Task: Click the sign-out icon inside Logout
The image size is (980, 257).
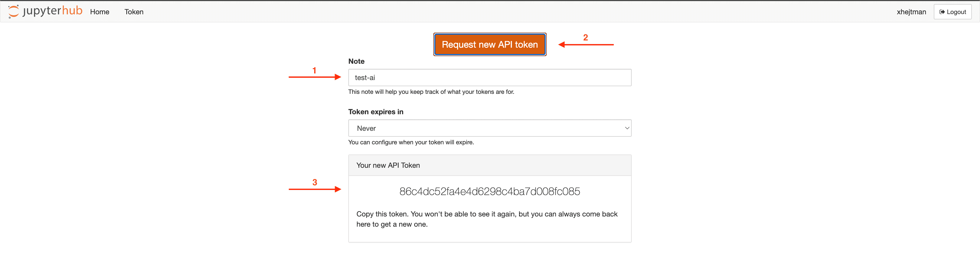Action: coord(941,12)
